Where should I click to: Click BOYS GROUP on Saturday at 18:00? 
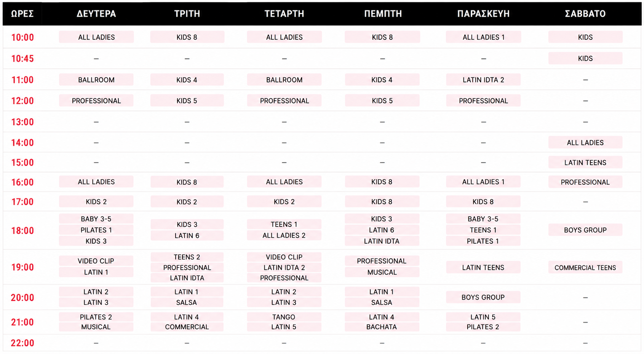point(585,230)
